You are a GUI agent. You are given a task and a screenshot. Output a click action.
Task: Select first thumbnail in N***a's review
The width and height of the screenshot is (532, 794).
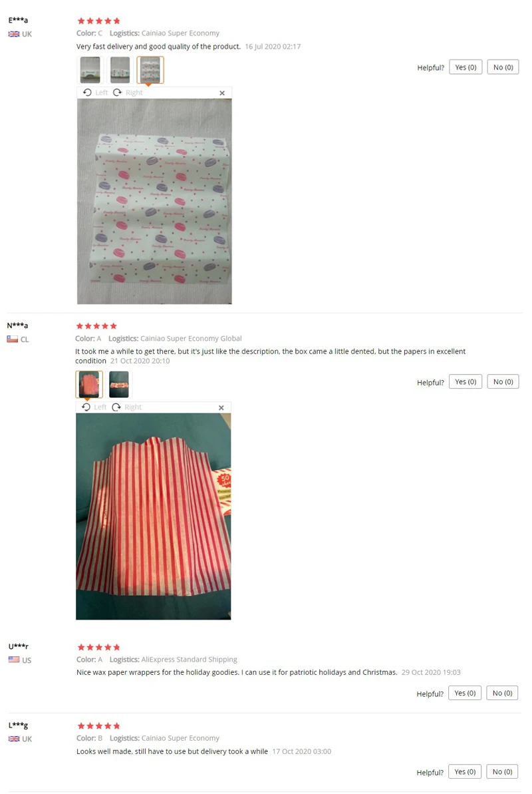pyautogui.click(x=89, y=384)
